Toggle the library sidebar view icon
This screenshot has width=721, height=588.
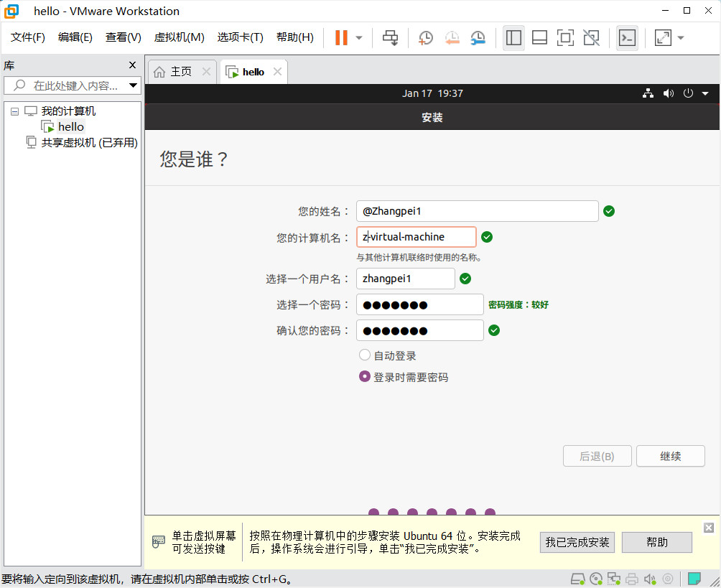pos(513,38)
